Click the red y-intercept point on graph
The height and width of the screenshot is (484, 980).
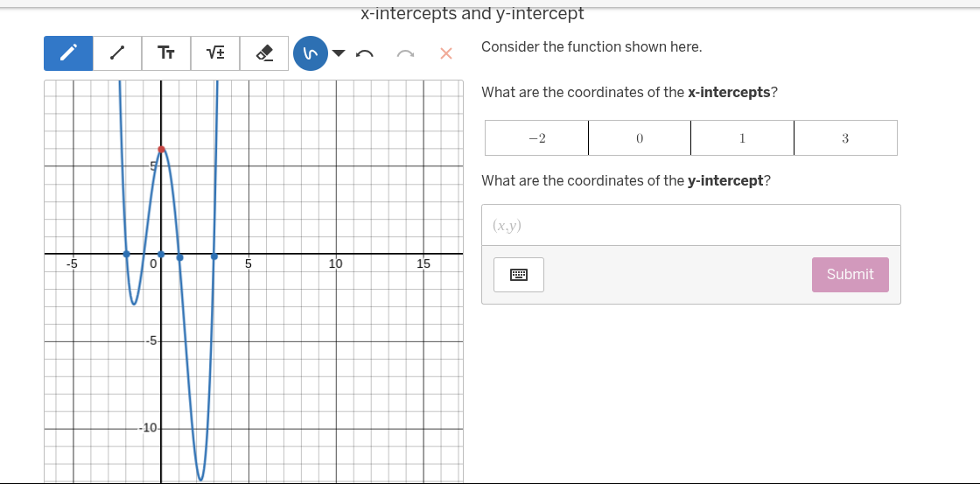click(161, 150)
